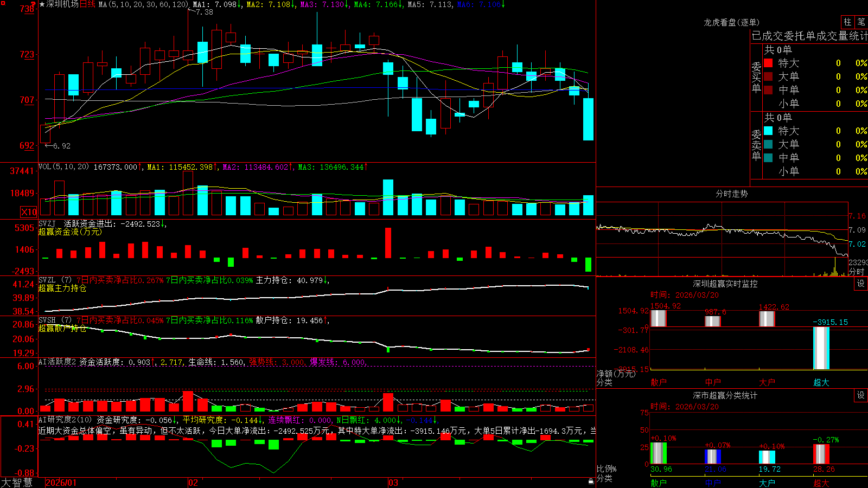The height and width of the screenshot is (488, 868).
Task: Click the 2026/01 date marker on time axis
Action: (x=61, y=483)
